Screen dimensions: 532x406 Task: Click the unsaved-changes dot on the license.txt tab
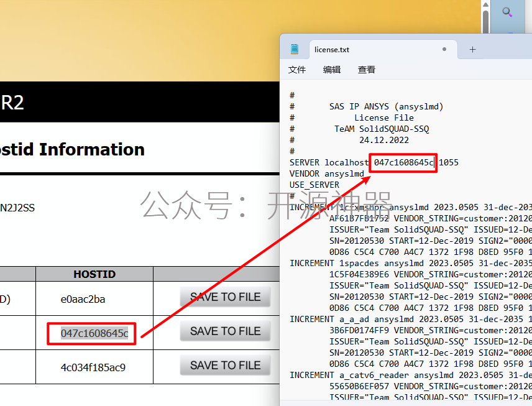[x=444, y=49]
